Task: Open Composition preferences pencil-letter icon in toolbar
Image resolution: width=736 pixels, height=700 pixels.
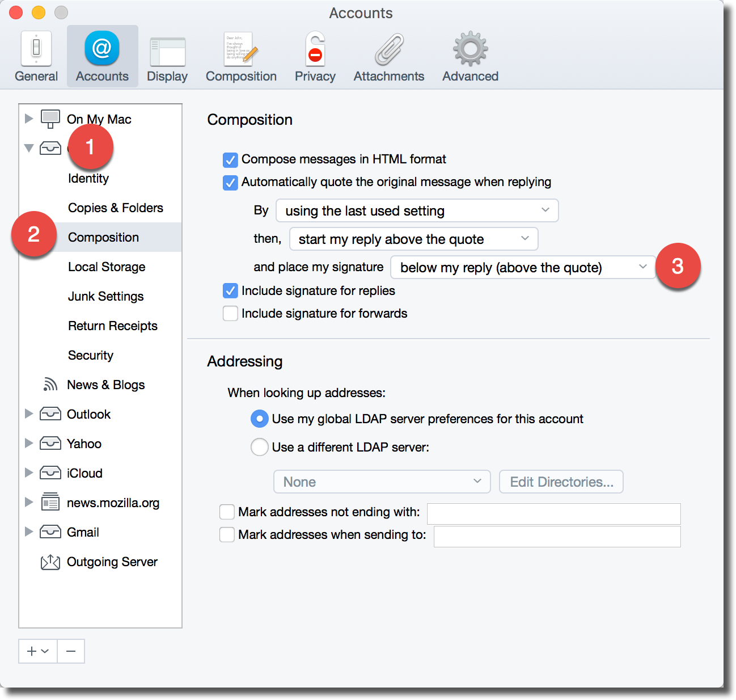Action: [241, 49]
